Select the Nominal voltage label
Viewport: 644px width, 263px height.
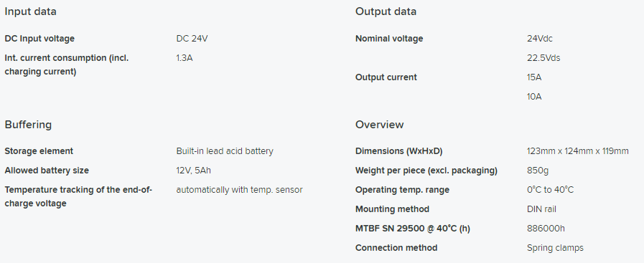(389, 39)
